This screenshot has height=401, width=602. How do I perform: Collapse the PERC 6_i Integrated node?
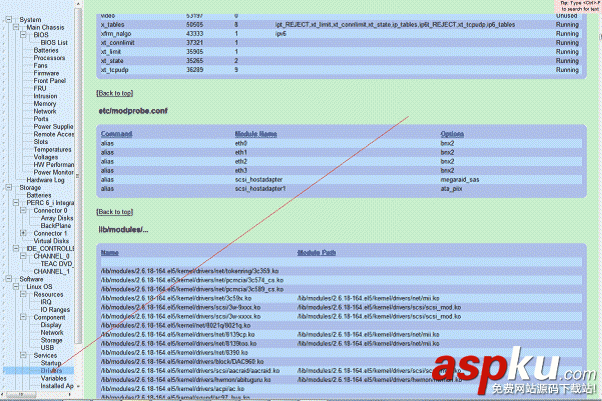(16, 202)
